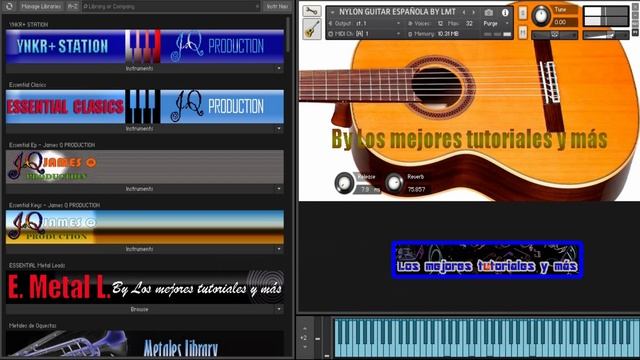
Task: Open Essential Keys library options arrow
Action: tap(279, 249)
